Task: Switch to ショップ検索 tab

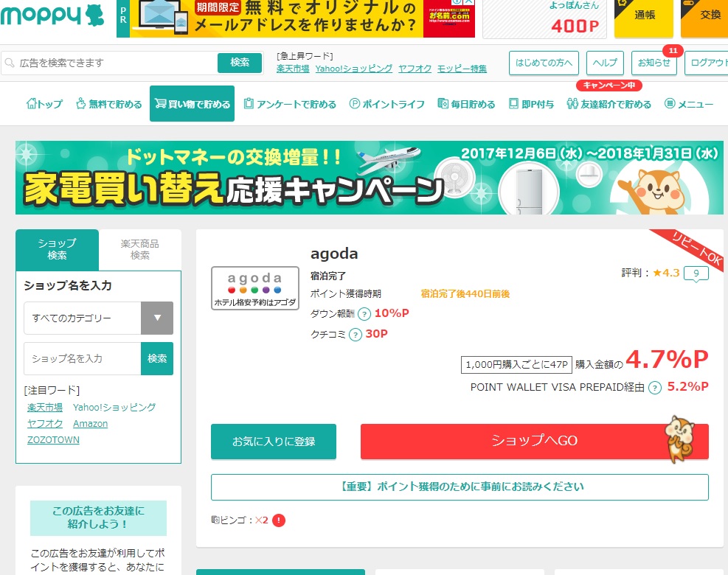Action: 57,250
